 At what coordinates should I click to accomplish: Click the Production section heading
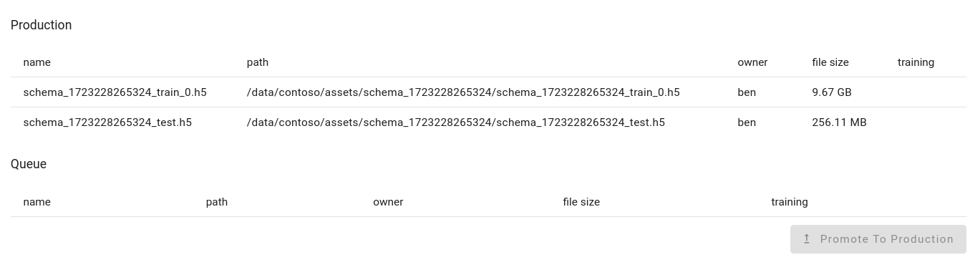pyautogui.click(x=41, y=25)
